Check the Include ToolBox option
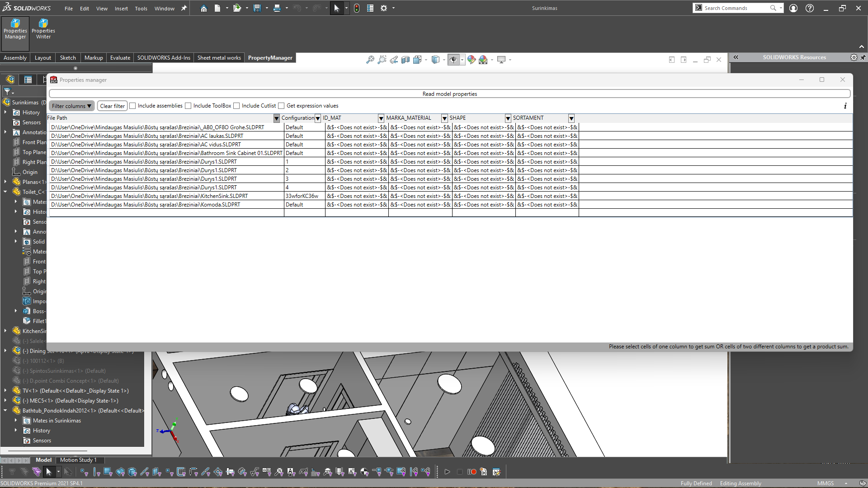 [x=188, y=106]
